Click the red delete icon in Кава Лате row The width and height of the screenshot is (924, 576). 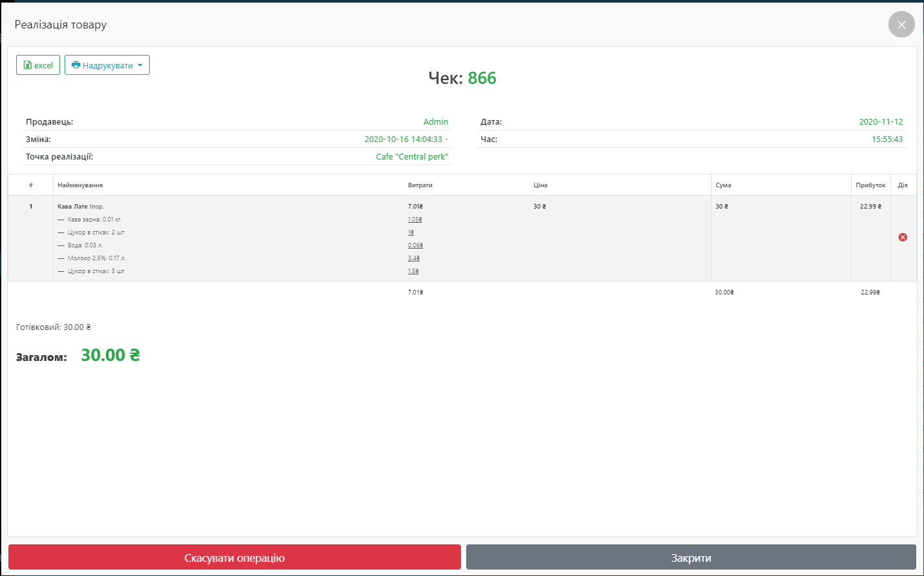tap(903, 238)
